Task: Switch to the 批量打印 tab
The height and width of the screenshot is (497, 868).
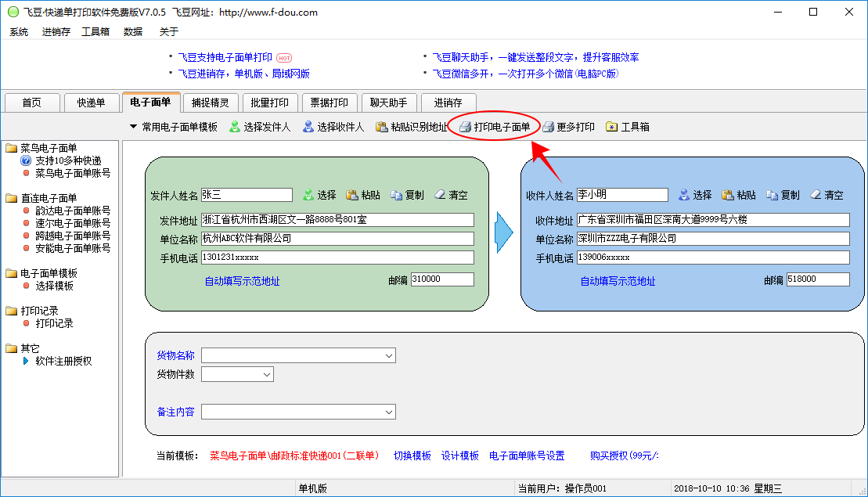Action: coord(270,103)
